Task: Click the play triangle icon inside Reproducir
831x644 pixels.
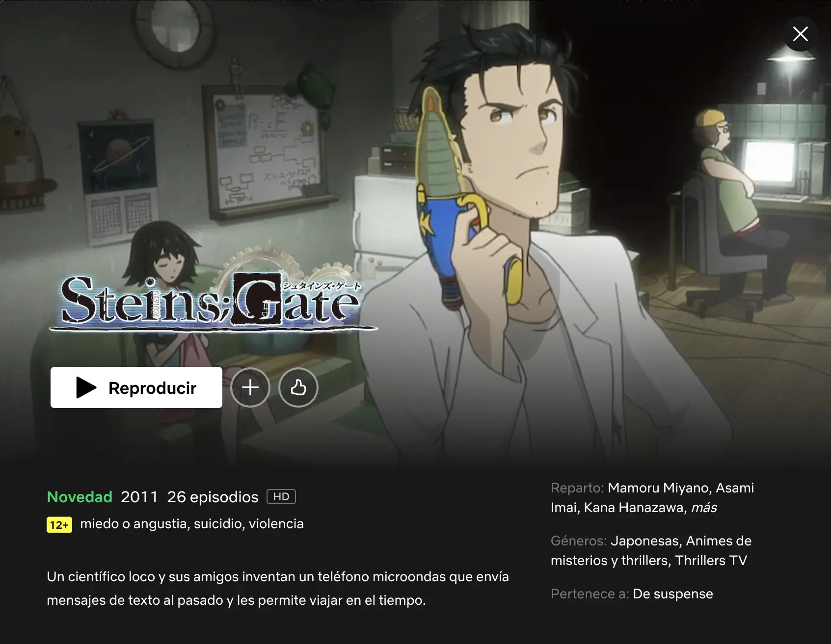Action: 86,387
